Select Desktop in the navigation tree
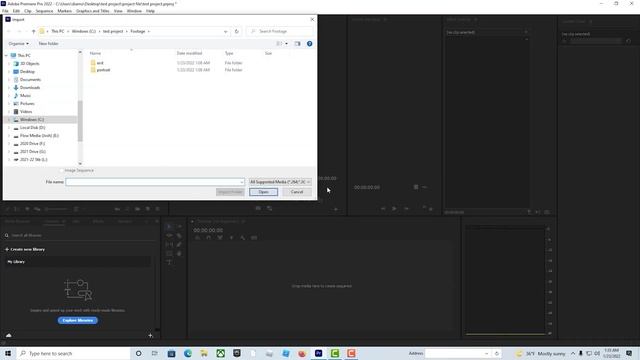Viewport: 640px width, 360px height. [27, 71]
